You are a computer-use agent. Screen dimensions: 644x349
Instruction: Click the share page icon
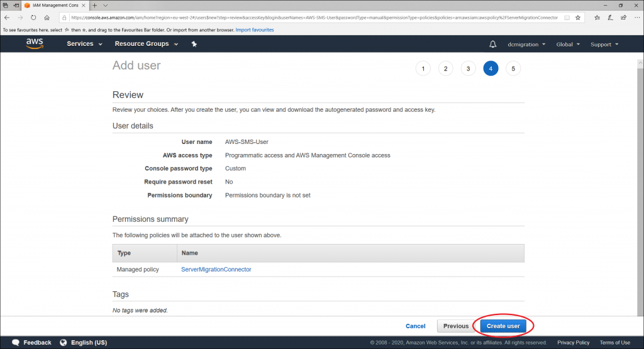point(619,18)
